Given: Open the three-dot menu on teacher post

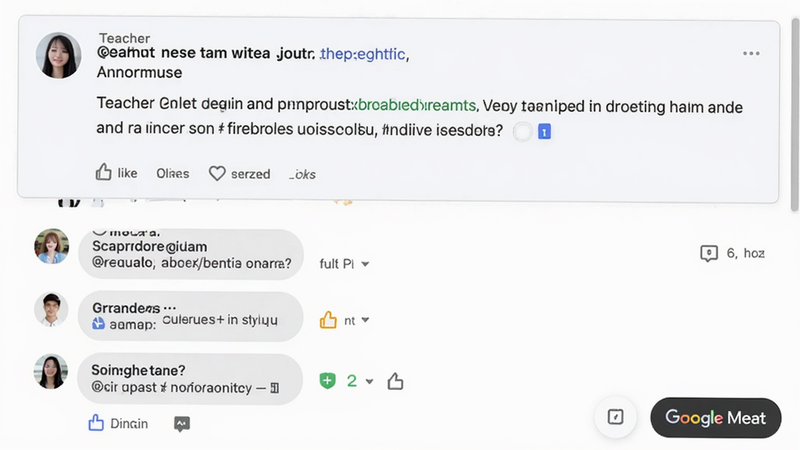Looking at the screenshot, I should point(751,54).
